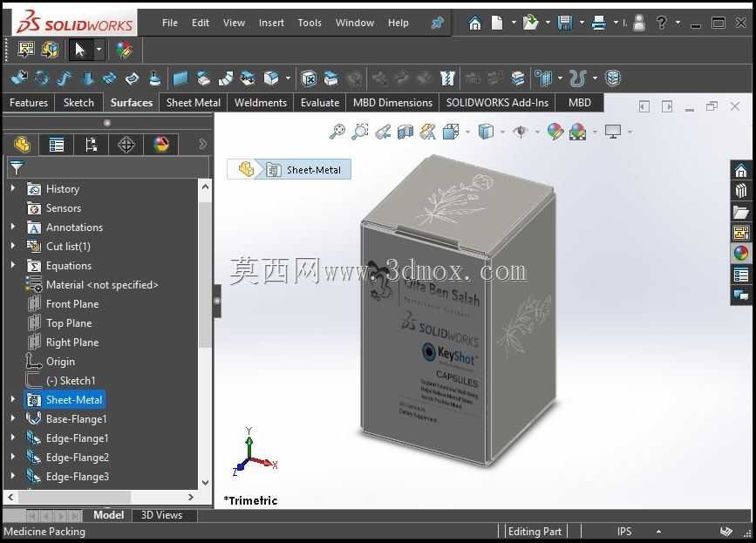
Task: Open Display Style cube icon
Action: [486, 131]
